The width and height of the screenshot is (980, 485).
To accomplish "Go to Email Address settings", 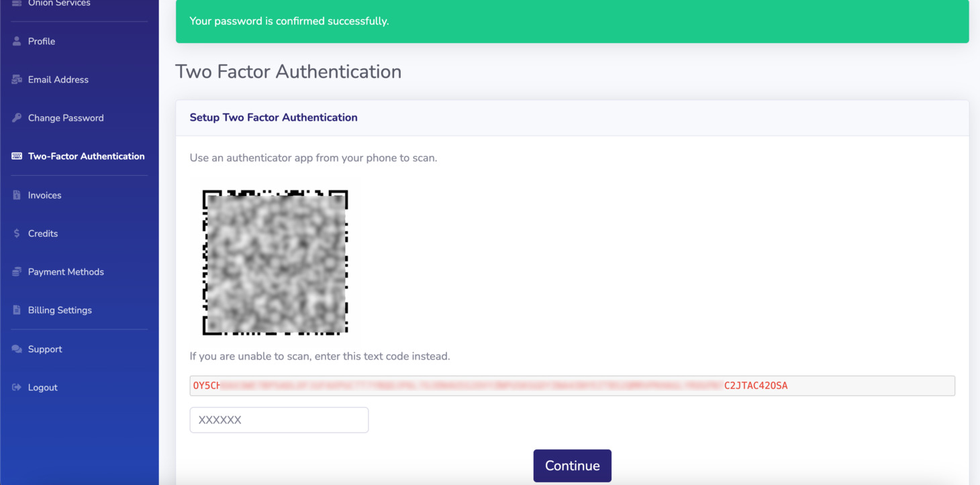I will [58, 80].
